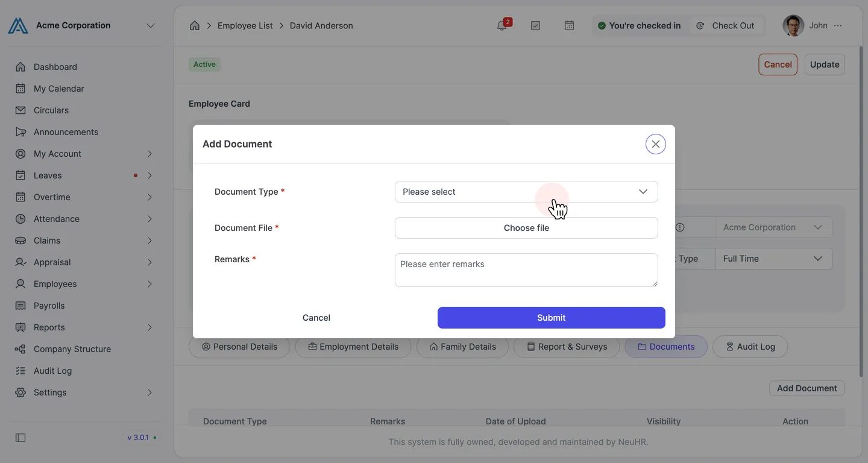This screenshot has height=463, width=868.
Task: Open the user menu three-dots icon
Action: pos(838,25)
